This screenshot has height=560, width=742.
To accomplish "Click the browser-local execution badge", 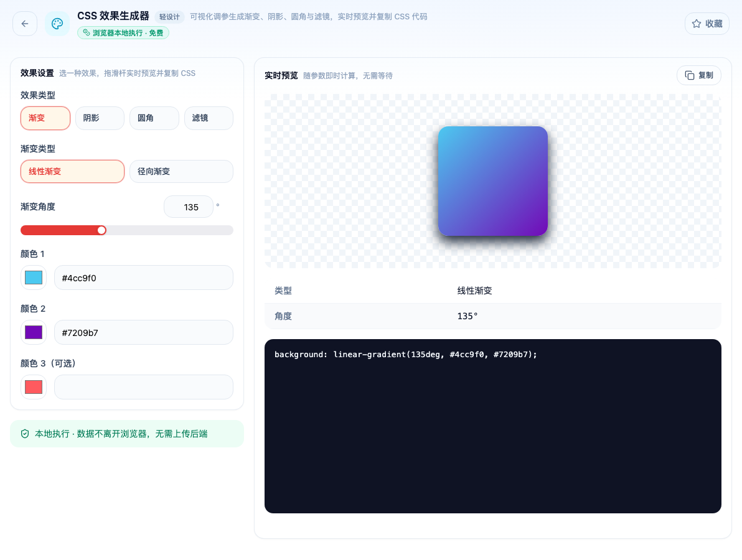I will pos(123,32).
